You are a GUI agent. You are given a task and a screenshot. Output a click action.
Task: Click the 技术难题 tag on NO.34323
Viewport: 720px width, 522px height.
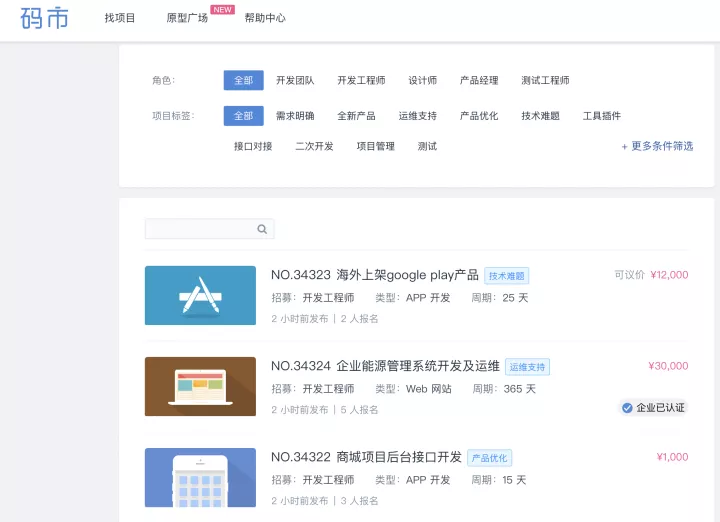click(x=506, y=276)
